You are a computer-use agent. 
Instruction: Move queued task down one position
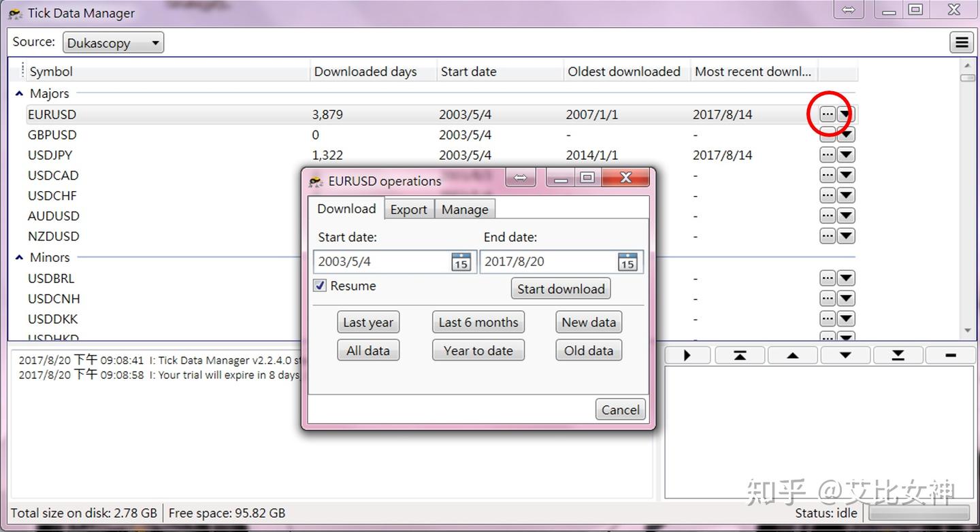845,355
